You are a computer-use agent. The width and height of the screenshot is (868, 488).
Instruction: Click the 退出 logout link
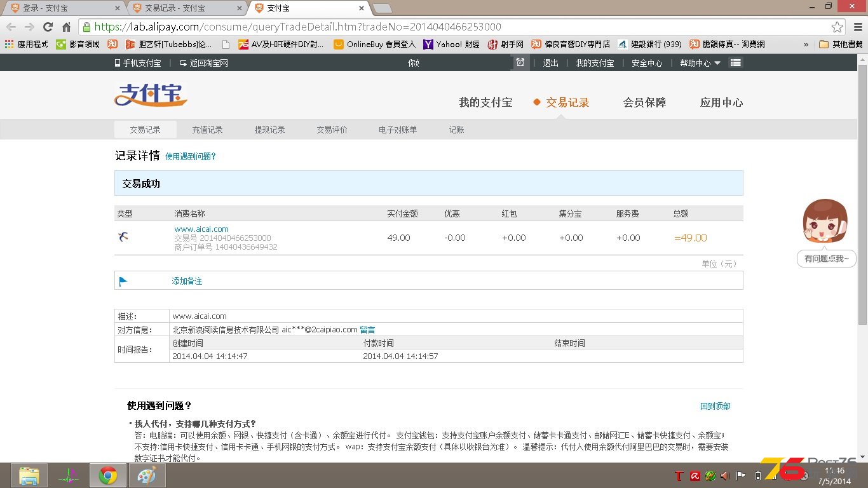pyautogui.click(x=550, y=63)
